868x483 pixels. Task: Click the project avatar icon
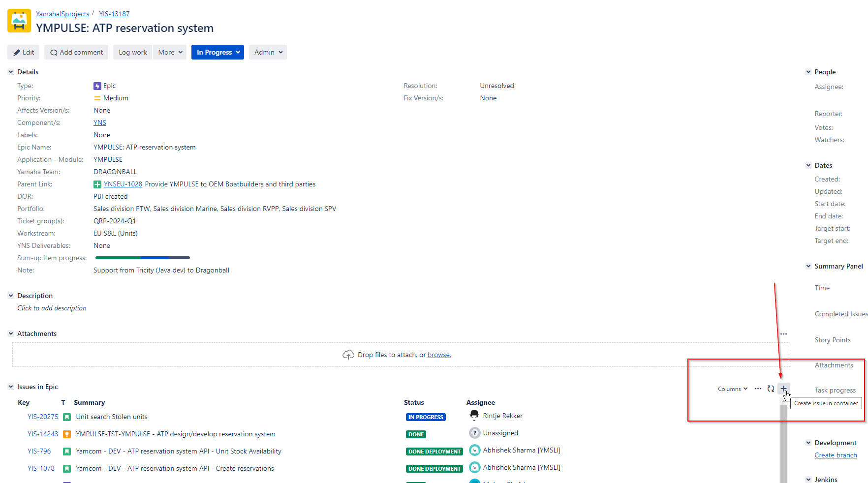point(19,21)
